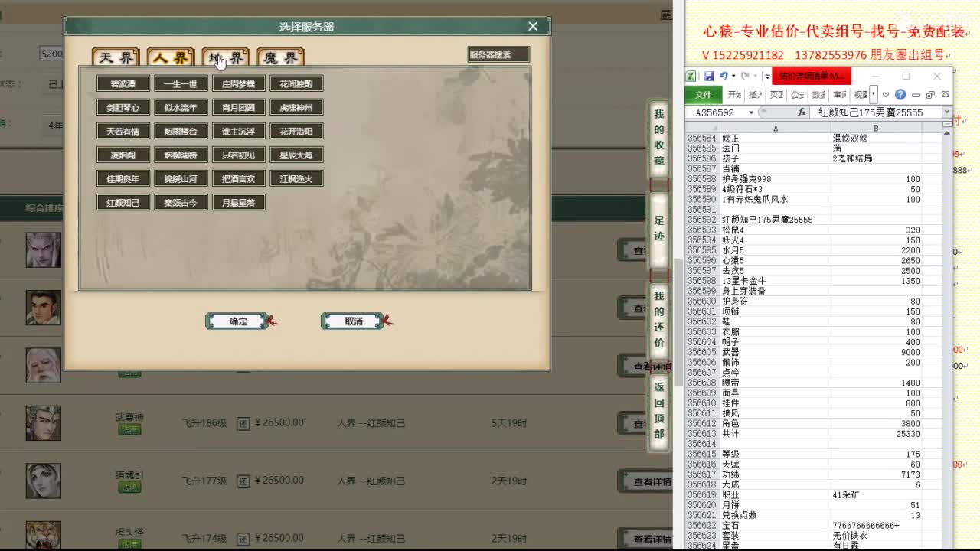Select column B header in Excel

[x=876, y=128]
